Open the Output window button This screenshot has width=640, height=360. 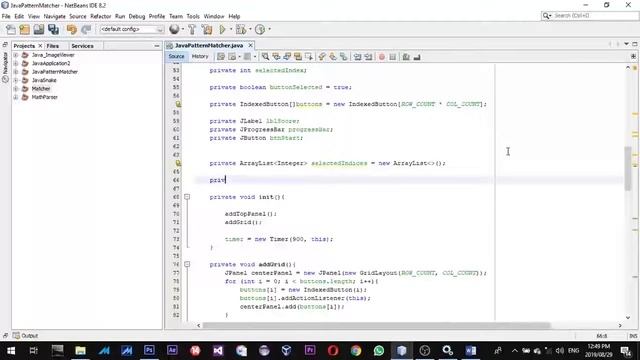(25, 336)
